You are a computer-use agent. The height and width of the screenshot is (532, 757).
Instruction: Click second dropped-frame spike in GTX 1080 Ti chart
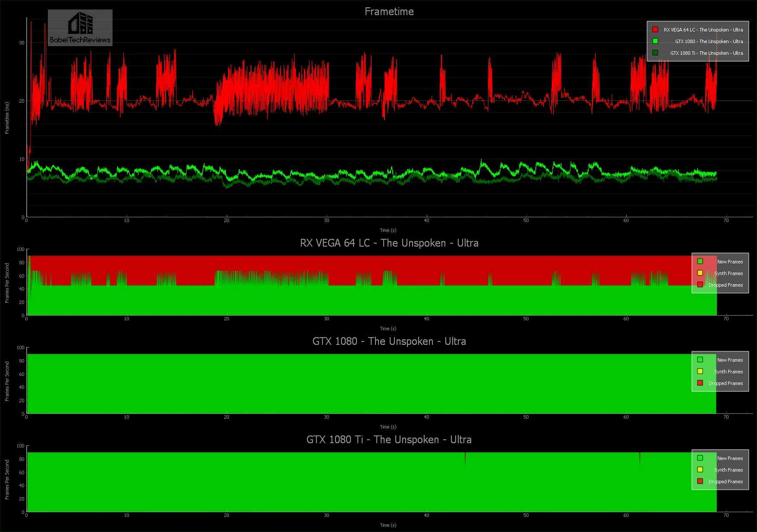[640, 459]
